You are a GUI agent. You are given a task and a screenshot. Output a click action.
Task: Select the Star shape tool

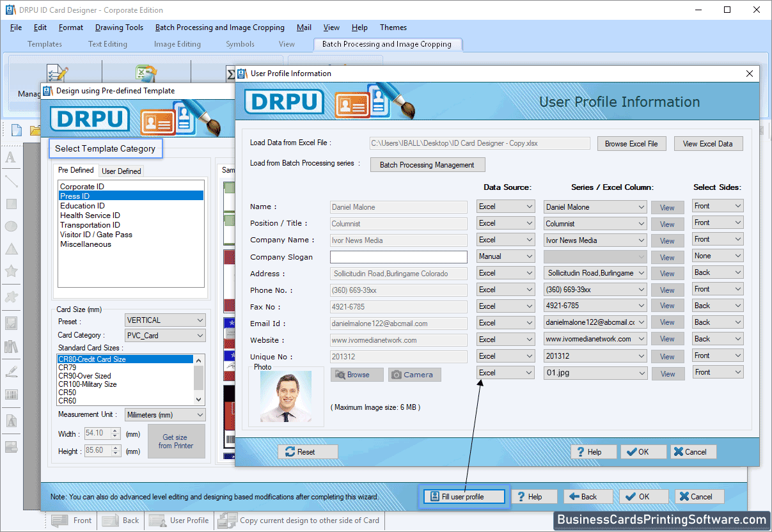pyautogui.click(x=11, y=271)
